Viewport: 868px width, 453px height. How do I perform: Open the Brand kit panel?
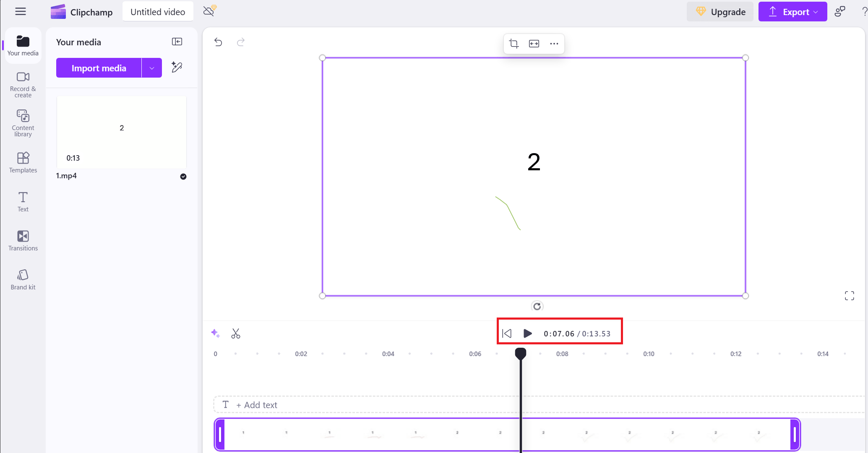point(23,279)
